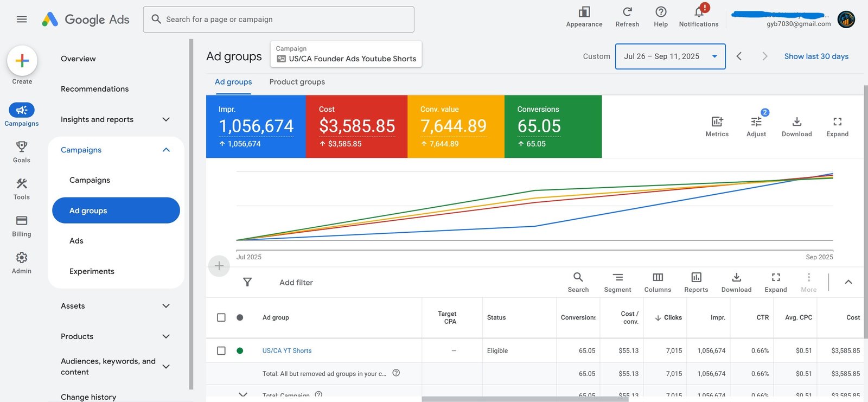The height and width of the screenshot is (402, 868).
Task: Check the select-all ad groups checkbox
Action: [221, 317]
